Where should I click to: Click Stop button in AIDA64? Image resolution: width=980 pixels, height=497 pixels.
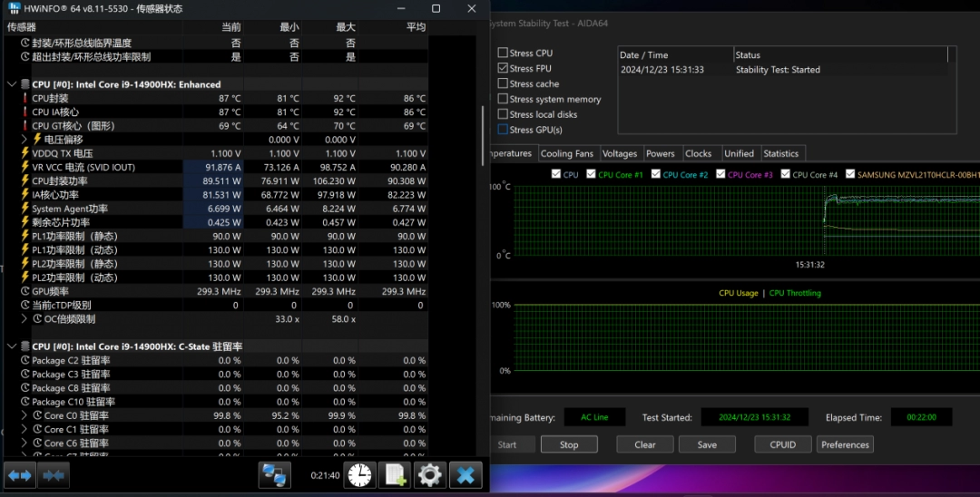click(569, 444)
